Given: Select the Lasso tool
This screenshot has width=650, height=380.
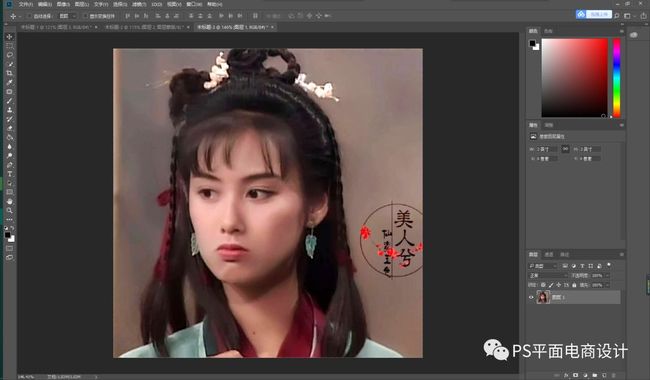Looking at the screenshot, I should 9,55.
